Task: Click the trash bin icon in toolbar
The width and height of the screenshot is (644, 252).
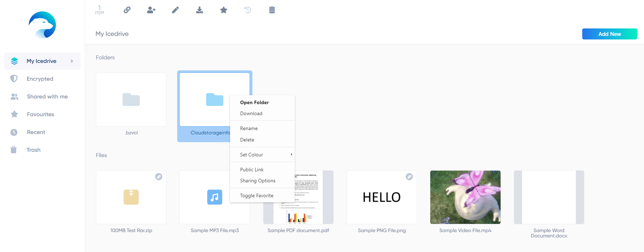Action: point(272,10)
